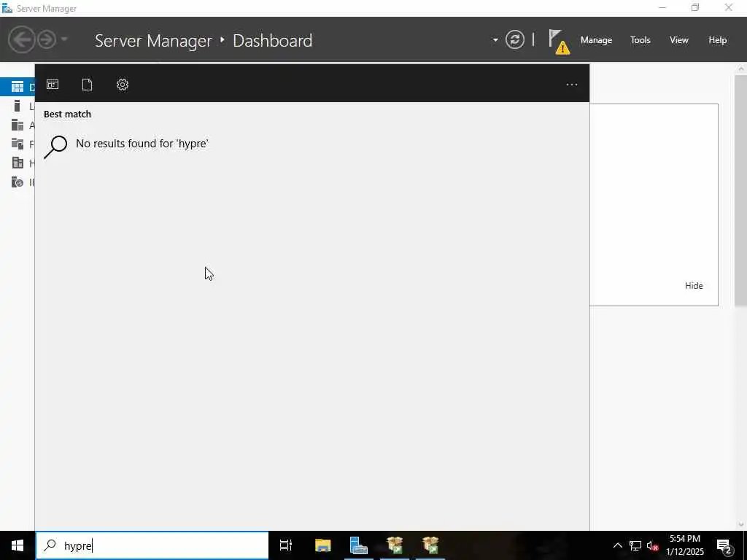Screen dimensions: 747x560
Task: Click the Hide link in welcome tile
Action: (694, 286)
